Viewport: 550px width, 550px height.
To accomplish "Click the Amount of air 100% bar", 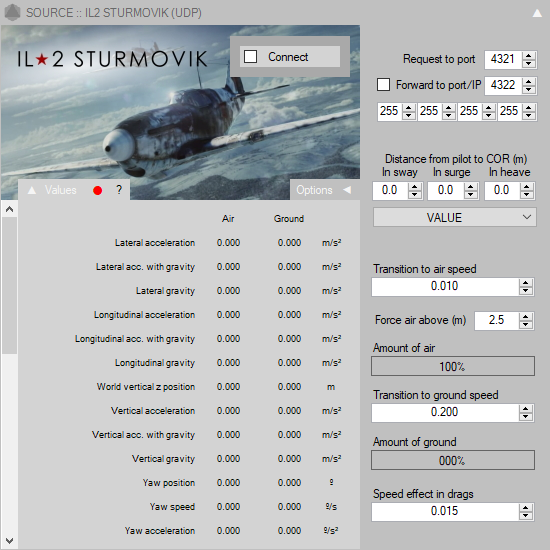I will (x=453, y=367).
